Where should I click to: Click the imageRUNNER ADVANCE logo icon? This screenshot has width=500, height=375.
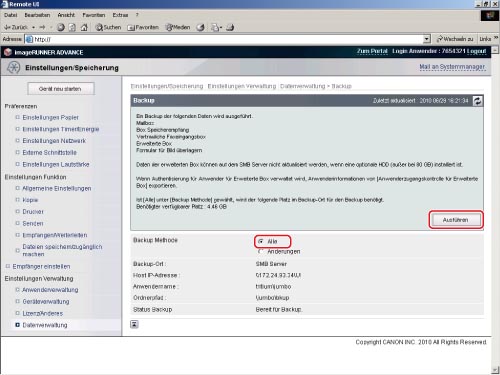coord(8,52)
